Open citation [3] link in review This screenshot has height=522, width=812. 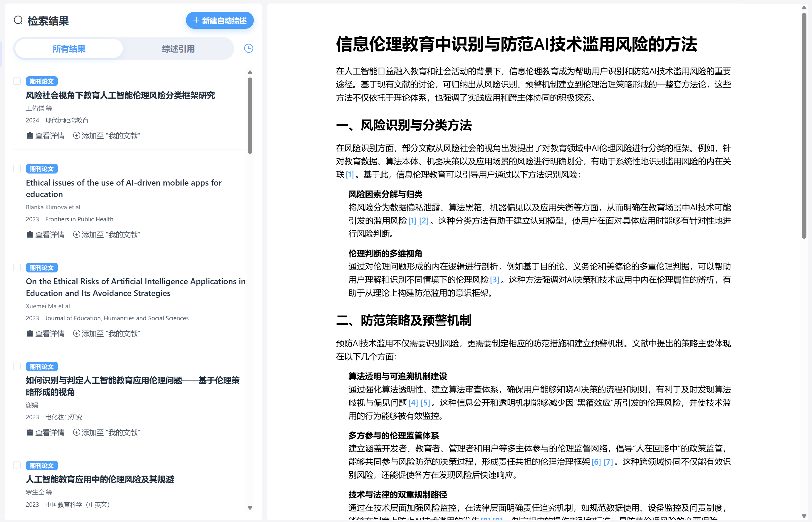click(x=494, y=279)
